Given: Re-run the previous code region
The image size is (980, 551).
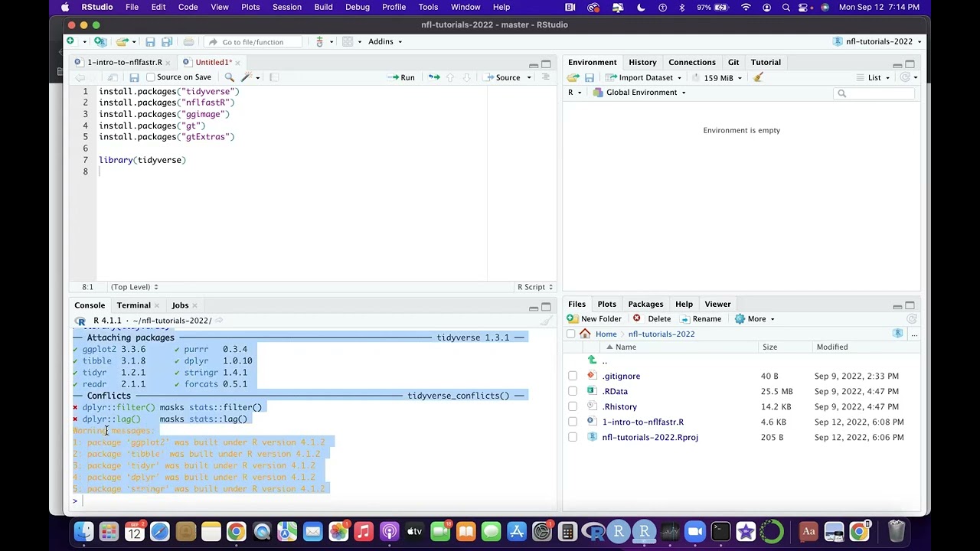Looking at the screenshot, I should tap(433, 77).
